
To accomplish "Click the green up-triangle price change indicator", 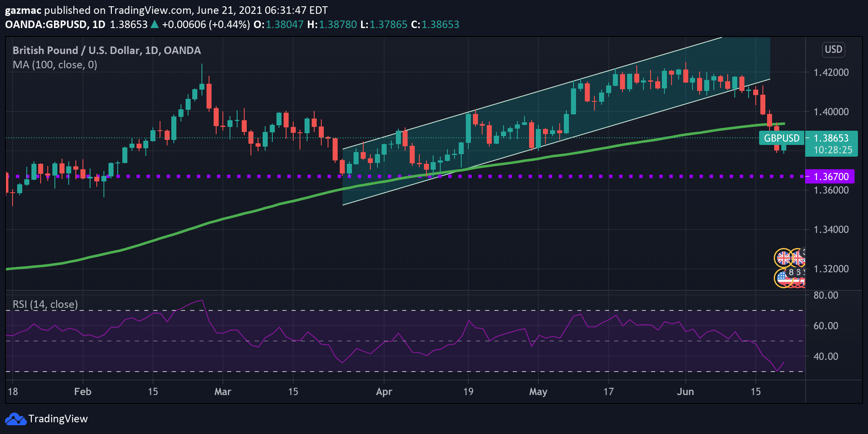I will click(155, 24).
